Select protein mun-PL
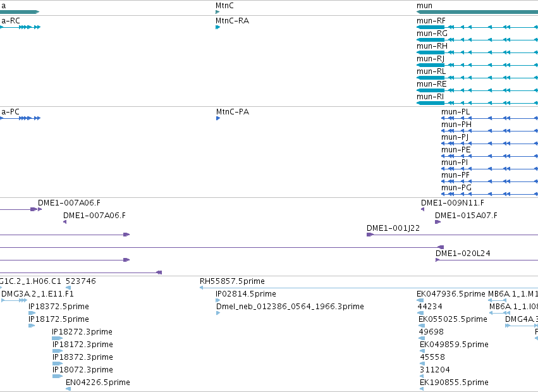Screen dimensions: 538x392 [489, 118]
